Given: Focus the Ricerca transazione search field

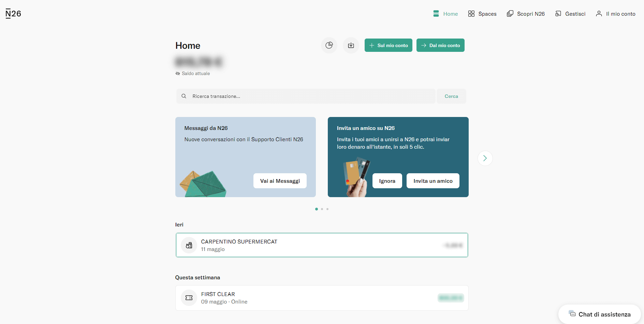Looking at the screenshot, I should coord(306,96).
